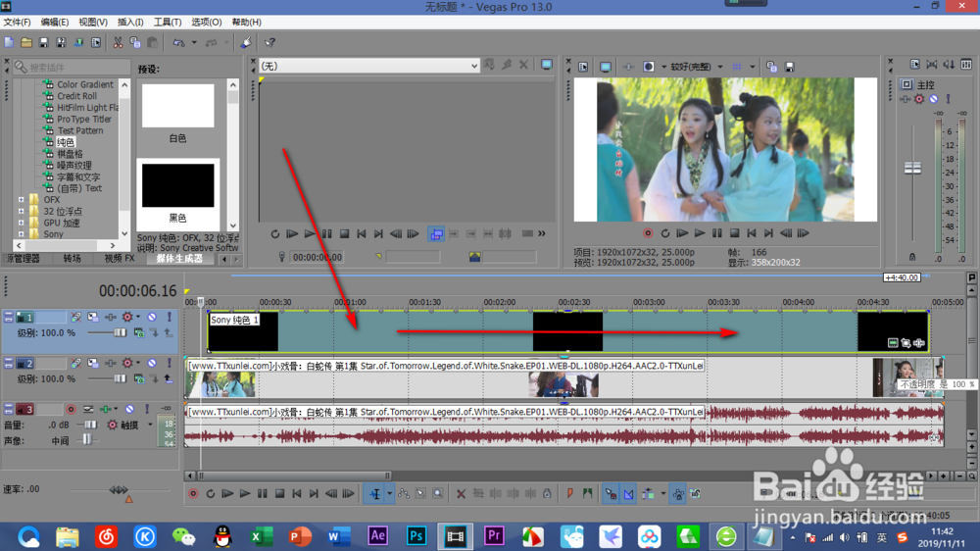Toggle Enable Snapping in the timeline toolbar
980x551 pixels.
pos(611,494)
